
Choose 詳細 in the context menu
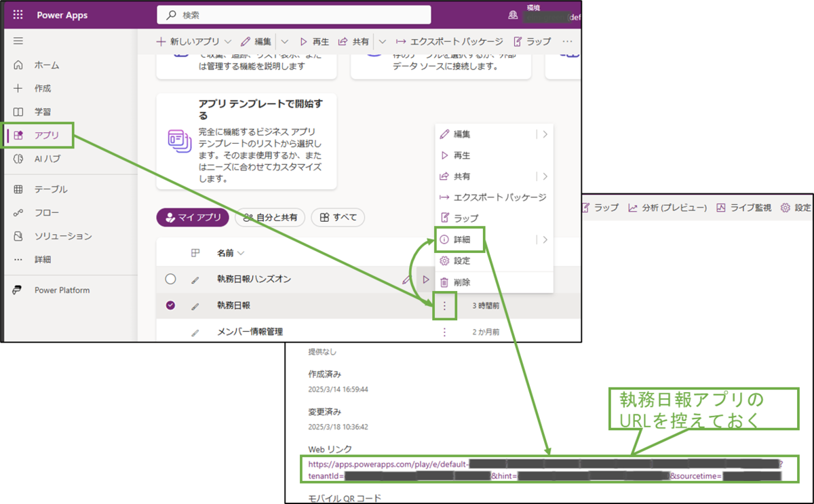click(x=462, y=239)
